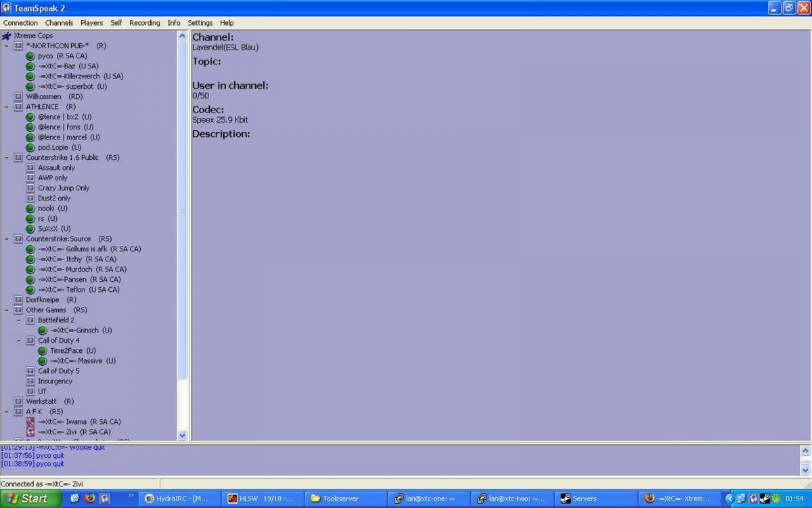Image resolution: width=812 pixels, height=508 pixels.
Task: Select the user rs in the channel tree
Action: click(47, 219)
